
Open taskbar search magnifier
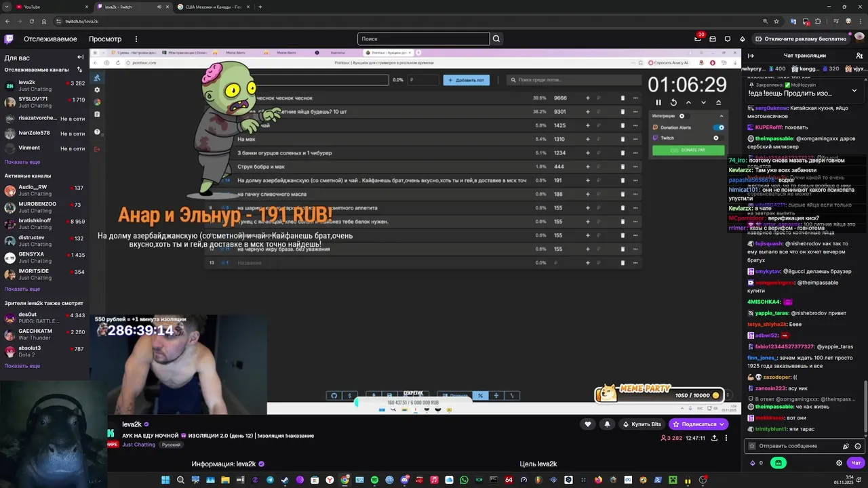coord(180,480)
